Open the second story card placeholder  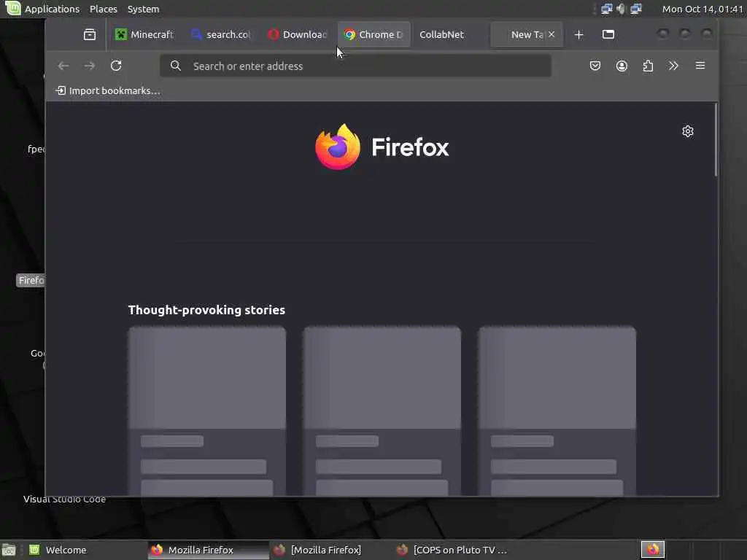(x=382, y=411)
